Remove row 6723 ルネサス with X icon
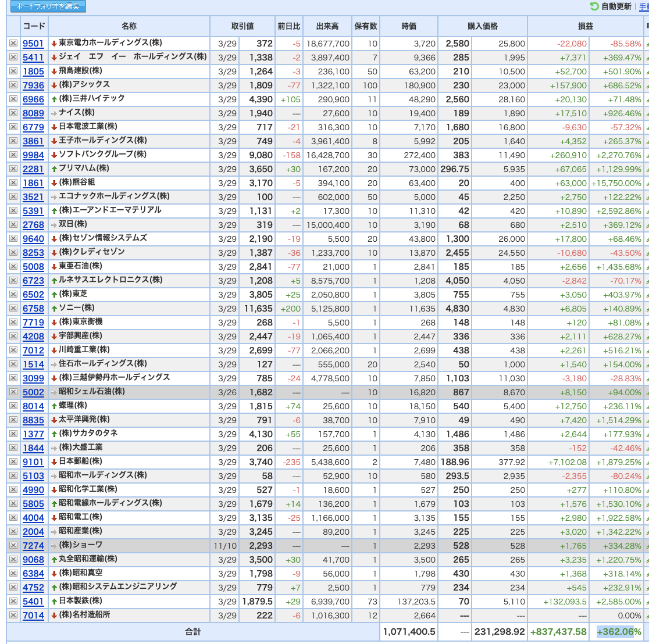This screenshot has width=649, height=644. (13, 281)
